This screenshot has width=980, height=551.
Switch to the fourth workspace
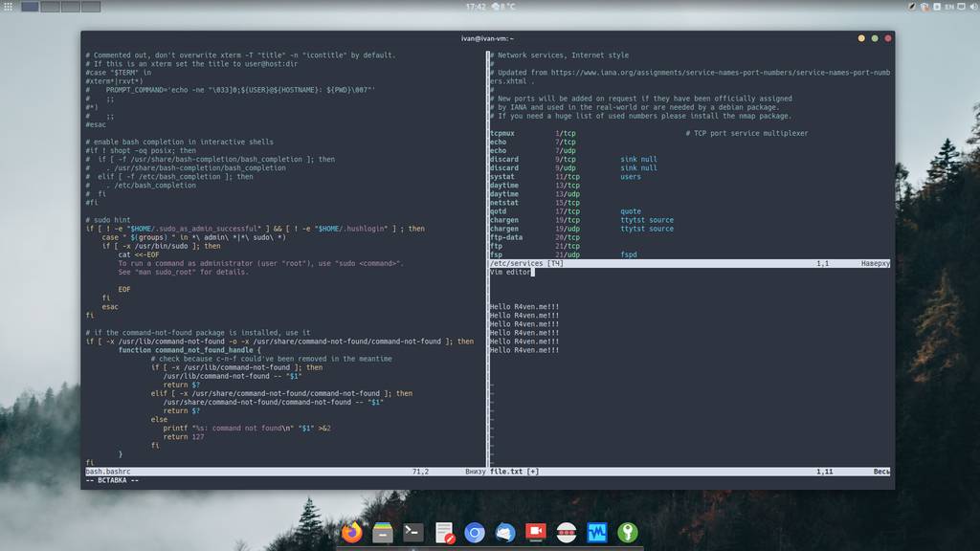[x=91, y=7]
